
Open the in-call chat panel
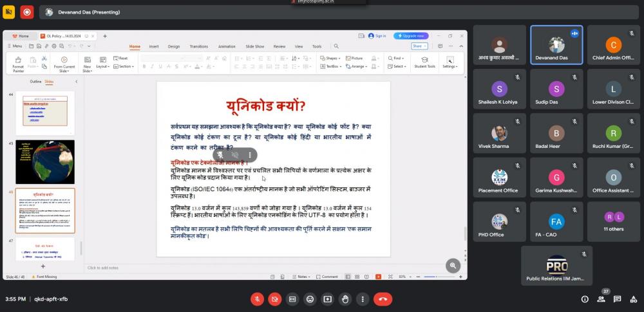(617, 299)
